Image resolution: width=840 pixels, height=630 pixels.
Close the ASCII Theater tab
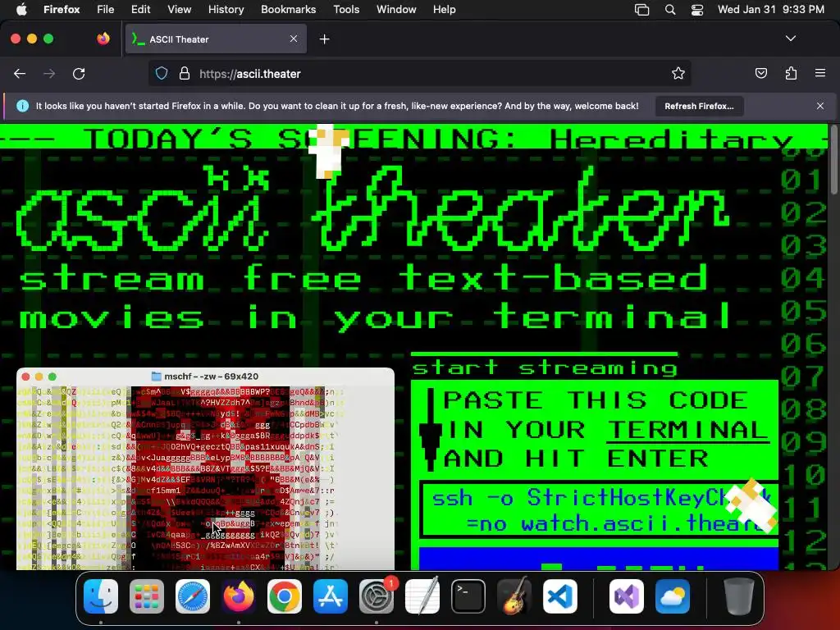pyautogui.click(x=294, y=39)
